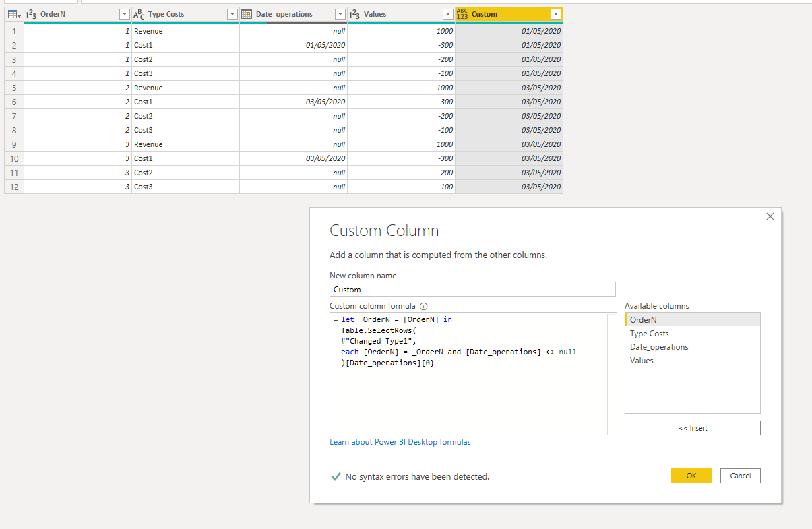The width and height of the screenshot is (812, 529).
Task: Click OK to add the custom column
Action: pyautogui.click(x=691, y=476)
